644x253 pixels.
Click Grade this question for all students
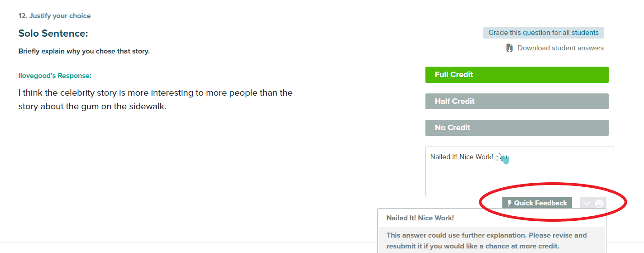tap(543, 33)
